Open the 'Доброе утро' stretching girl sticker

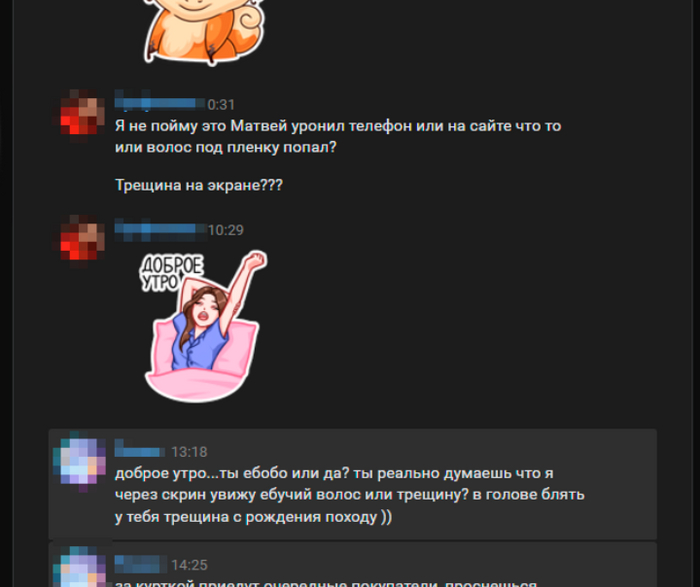point(204,326)
